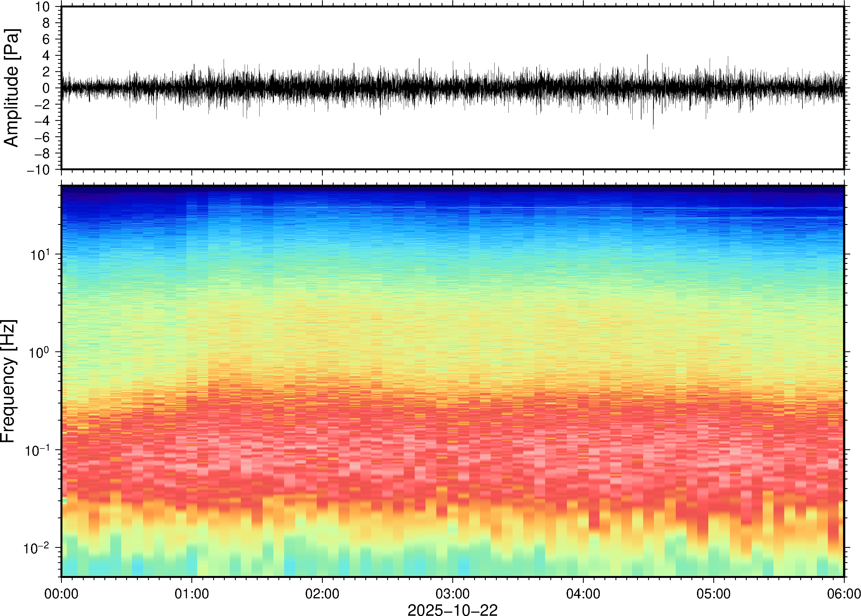This screenshot has width=861, height=616.
Task: Click the Amplitude [Pa] axis title
Action: pyautogui.click(x=11, y=88)
